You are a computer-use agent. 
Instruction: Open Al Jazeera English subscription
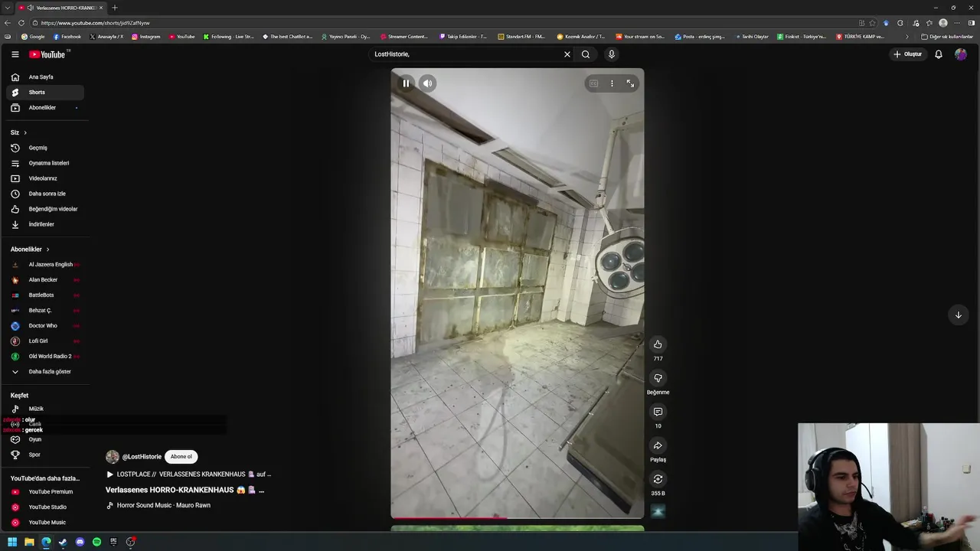pyautogui.click(x=44, y=265)
